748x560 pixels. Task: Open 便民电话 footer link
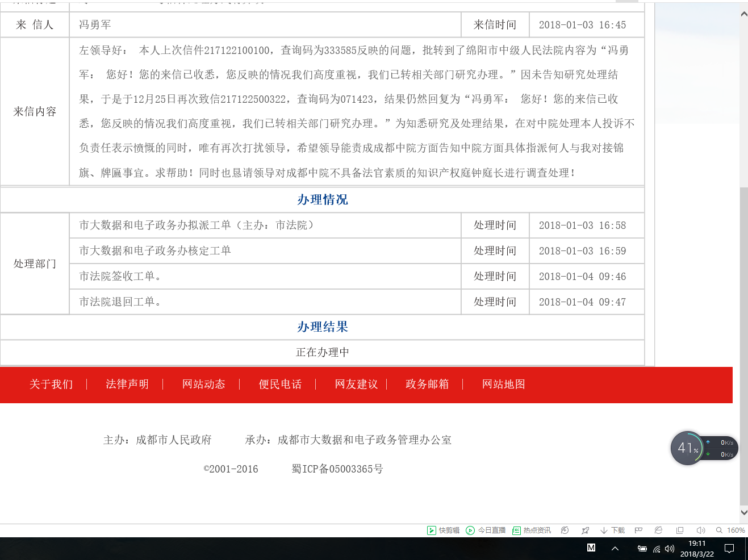click(x=280, y=385)
